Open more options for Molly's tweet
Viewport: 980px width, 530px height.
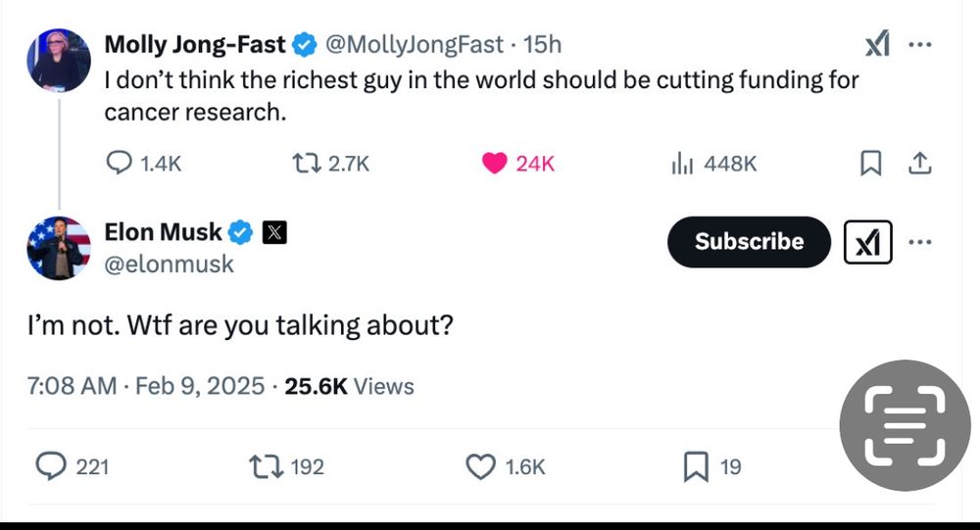[920, 45]
